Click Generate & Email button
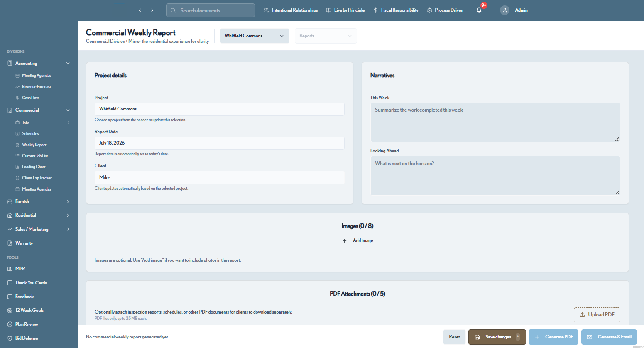This screenshot has width=644, height=348. tap(609, 337)
